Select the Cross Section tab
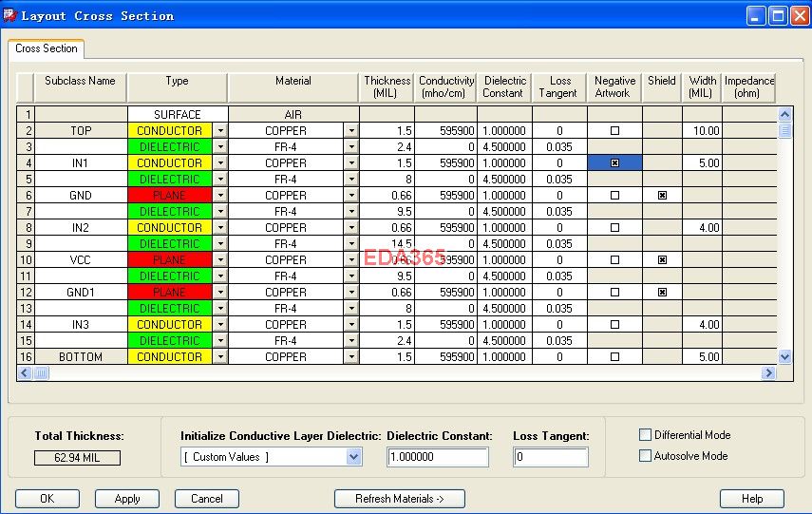 [x=47, y=48]
